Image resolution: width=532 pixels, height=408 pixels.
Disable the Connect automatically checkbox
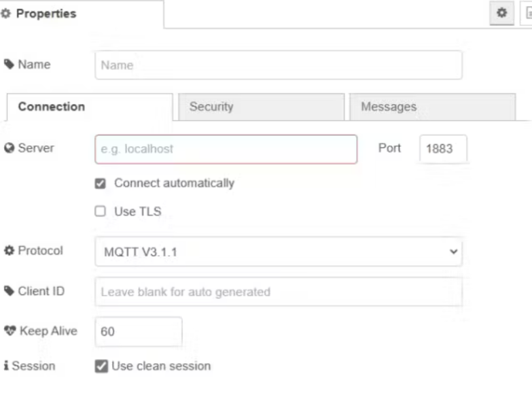coord(101,184)
